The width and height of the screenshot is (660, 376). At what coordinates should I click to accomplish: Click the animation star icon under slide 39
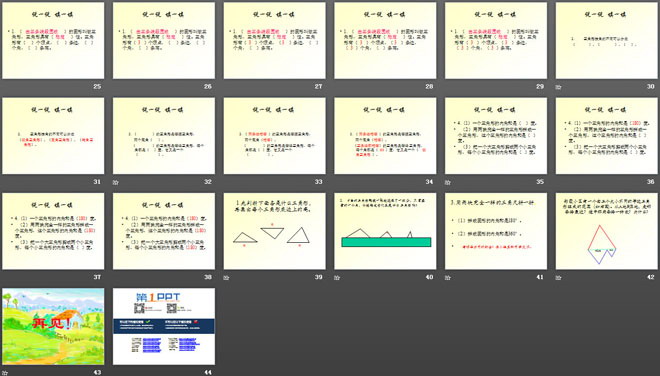tap(226, 277)
